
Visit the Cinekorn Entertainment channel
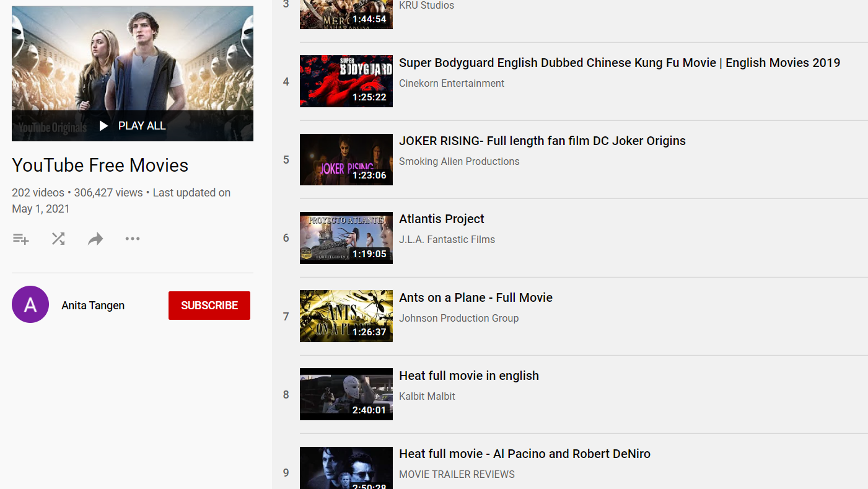point(451,83)
